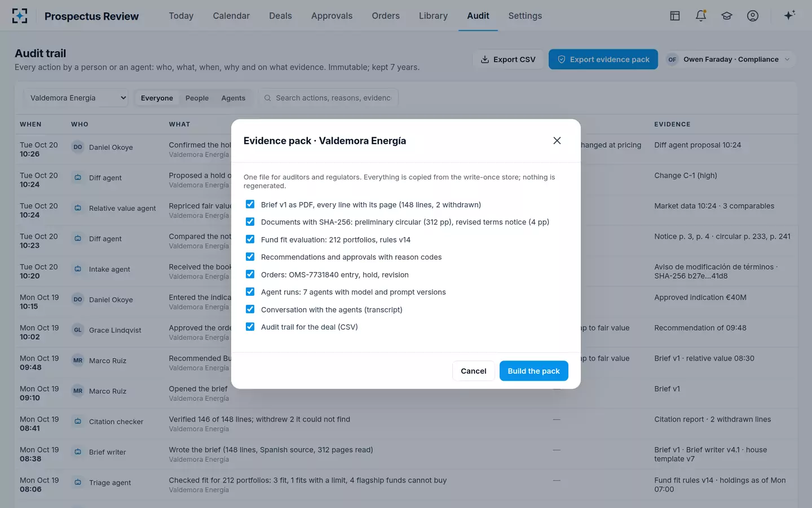The image size is (812, 508).
Task: Click the search magnifier icon
Action: point(268,98)
